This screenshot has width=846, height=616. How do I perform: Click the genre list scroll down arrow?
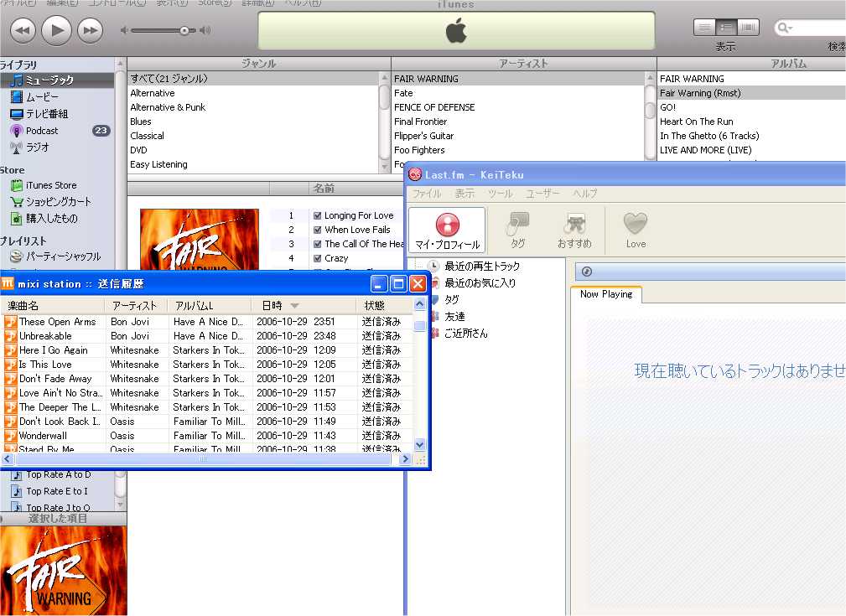384,167
